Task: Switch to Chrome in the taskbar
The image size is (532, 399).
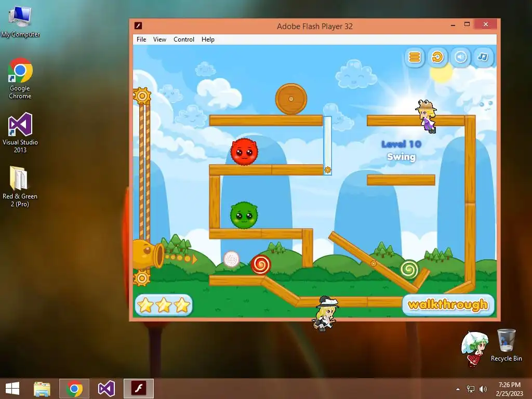Action: 74,389
